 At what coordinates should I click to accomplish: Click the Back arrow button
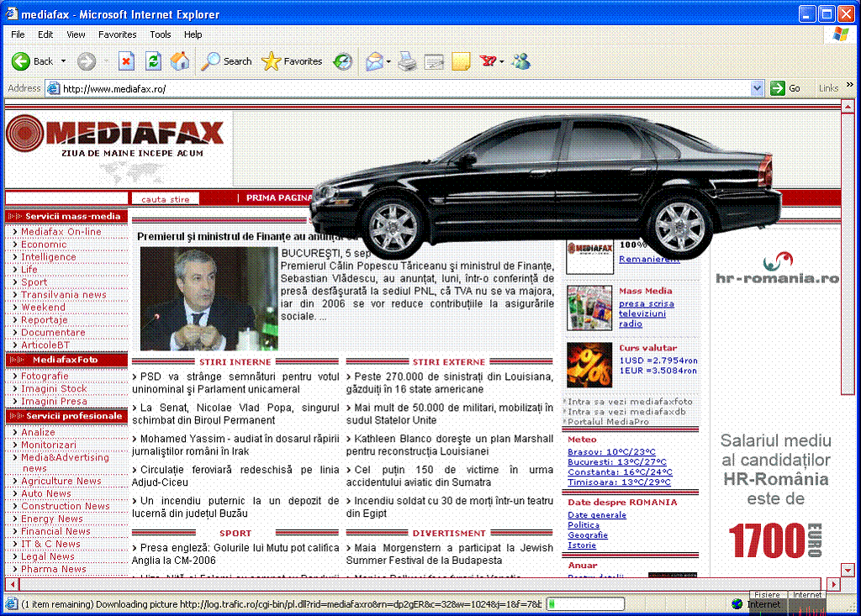(x=21, y=61)
